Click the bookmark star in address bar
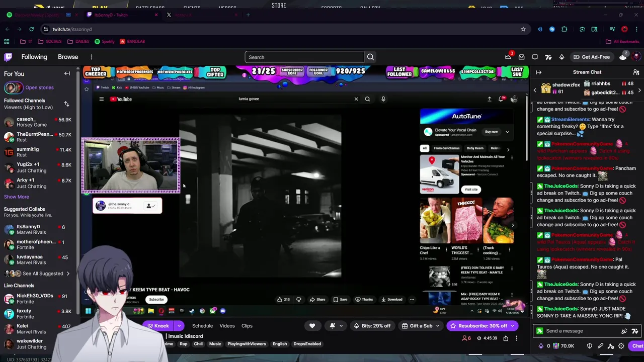This screenshot has width=644, height=362. [523, 29]
